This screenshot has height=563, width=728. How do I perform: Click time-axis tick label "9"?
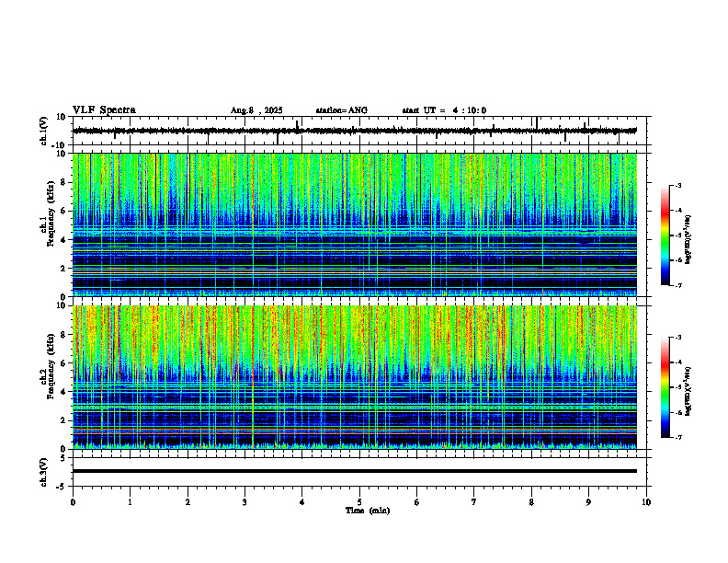pyautogui.click(x=588, y=502)
